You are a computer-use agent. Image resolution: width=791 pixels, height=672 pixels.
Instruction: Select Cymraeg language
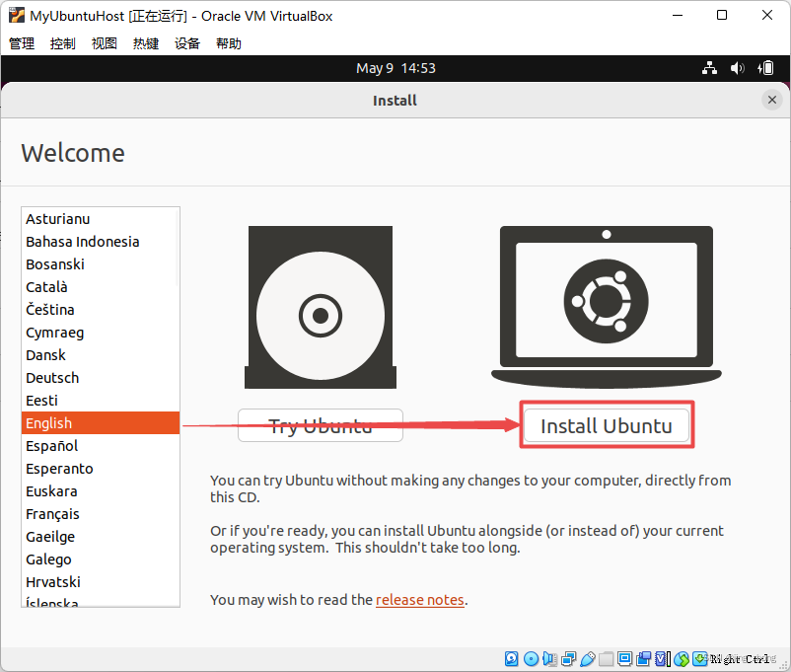point(101,333)
